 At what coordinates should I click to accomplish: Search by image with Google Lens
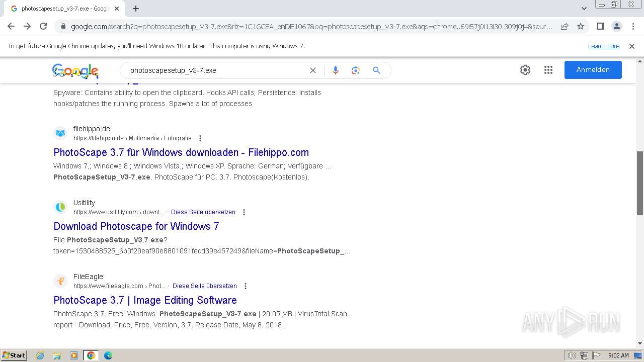(356, 70)
